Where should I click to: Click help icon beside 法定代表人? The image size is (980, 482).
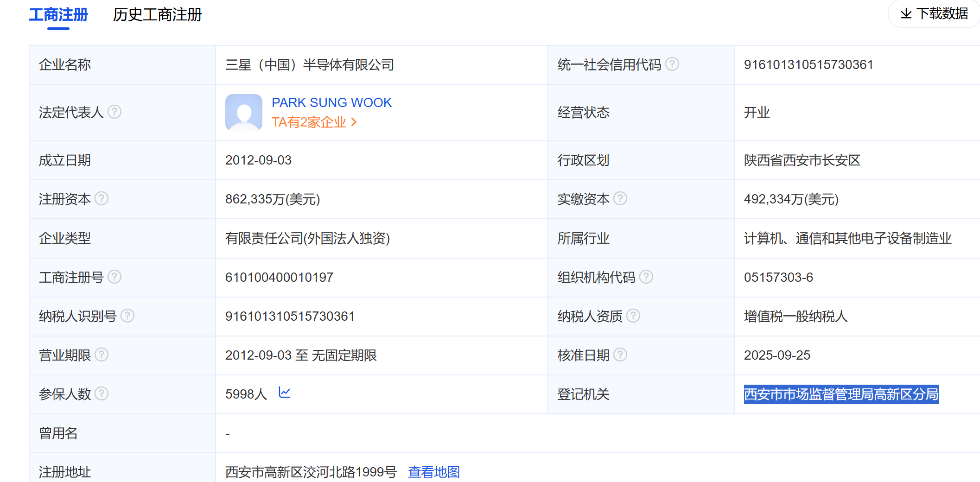pos(115,112)
